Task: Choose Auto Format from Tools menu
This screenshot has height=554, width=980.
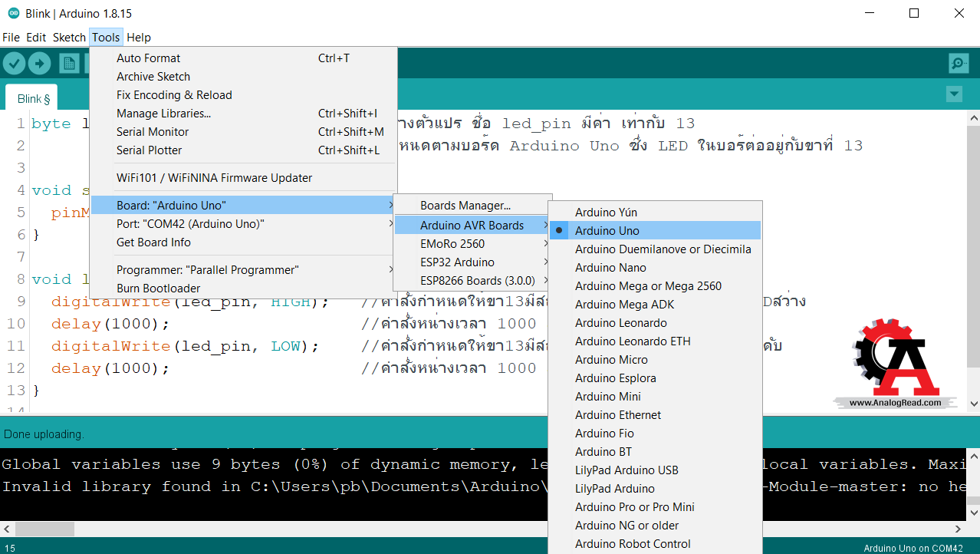Action: point(244,58)
